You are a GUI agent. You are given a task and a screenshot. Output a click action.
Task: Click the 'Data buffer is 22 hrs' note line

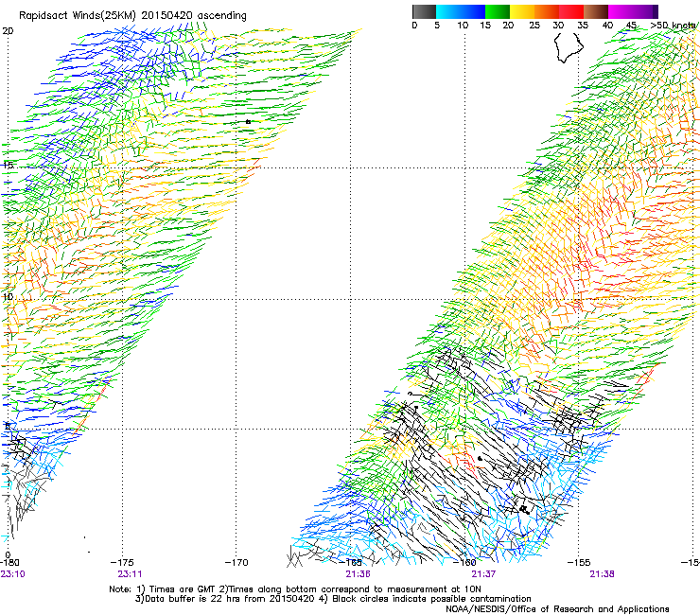point(333,599)
